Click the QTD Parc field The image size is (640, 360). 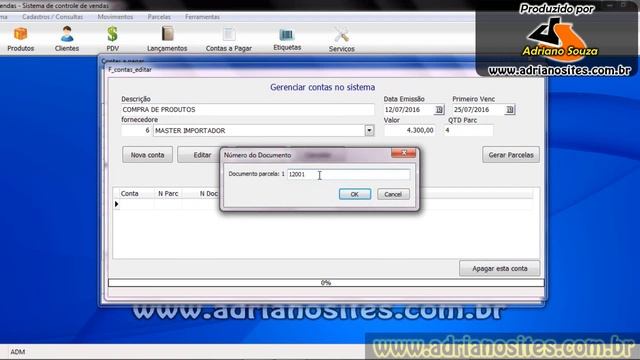click(468, 130)
